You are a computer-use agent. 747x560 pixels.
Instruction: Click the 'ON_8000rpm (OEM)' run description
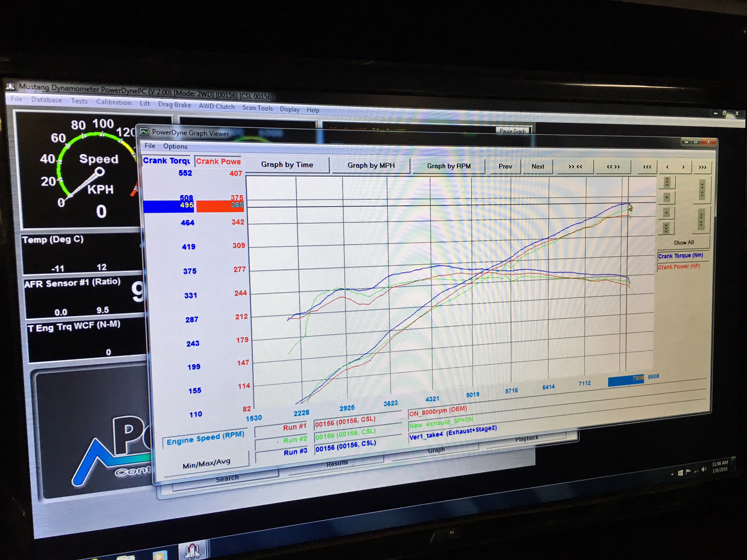(438, 411)
